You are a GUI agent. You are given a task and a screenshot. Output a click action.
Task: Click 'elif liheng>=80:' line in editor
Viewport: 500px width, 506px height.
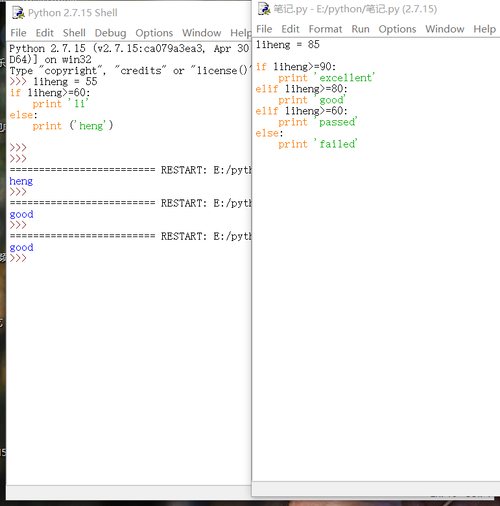click(x=301, y=89)
